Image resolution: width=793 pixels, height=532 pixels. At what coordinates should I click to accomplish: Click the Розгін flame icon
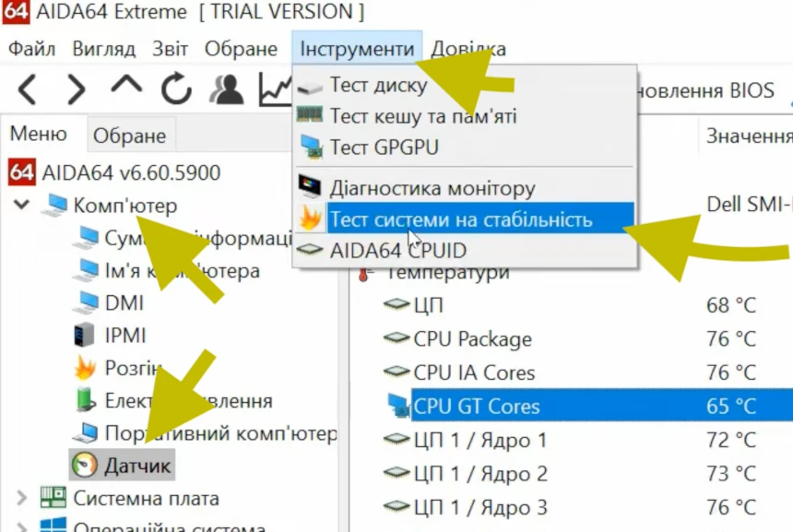coord(85,368)
